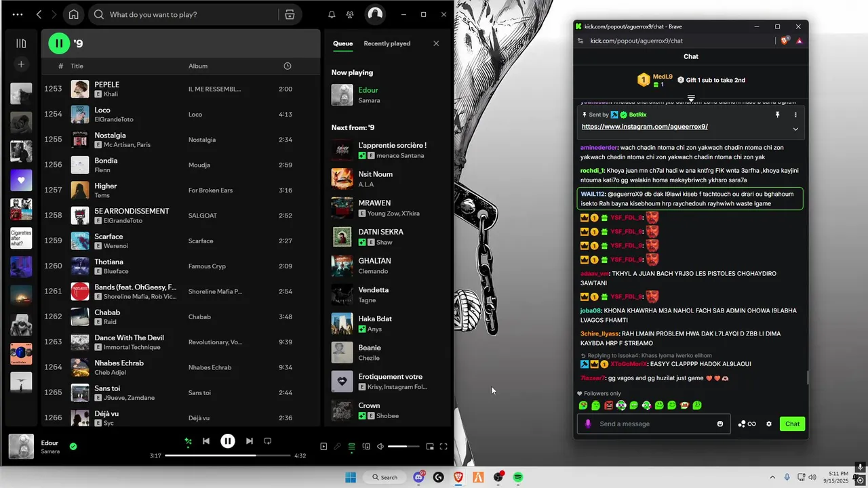This screenshot has width=868, height=488.
Task: Close the Queue panel
Action: [436, 43]
